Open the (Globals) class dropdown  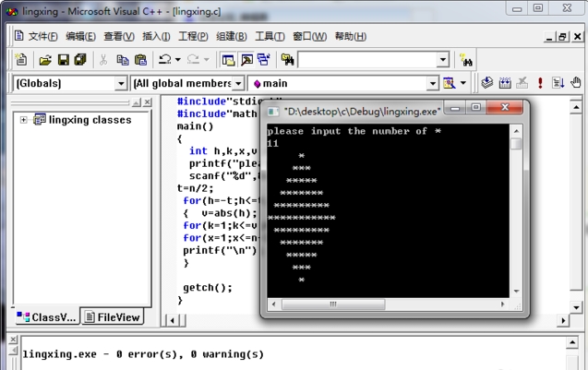coord(120,83)
